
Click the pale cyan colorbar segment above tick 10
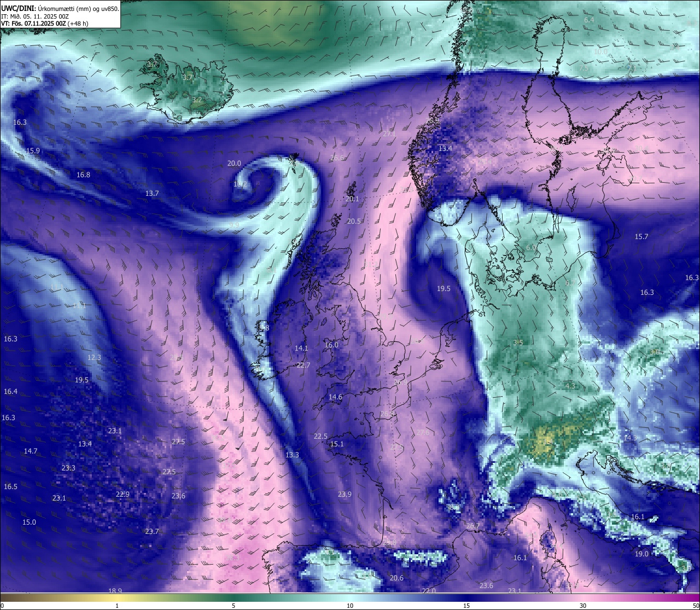[x=350, y=597]
